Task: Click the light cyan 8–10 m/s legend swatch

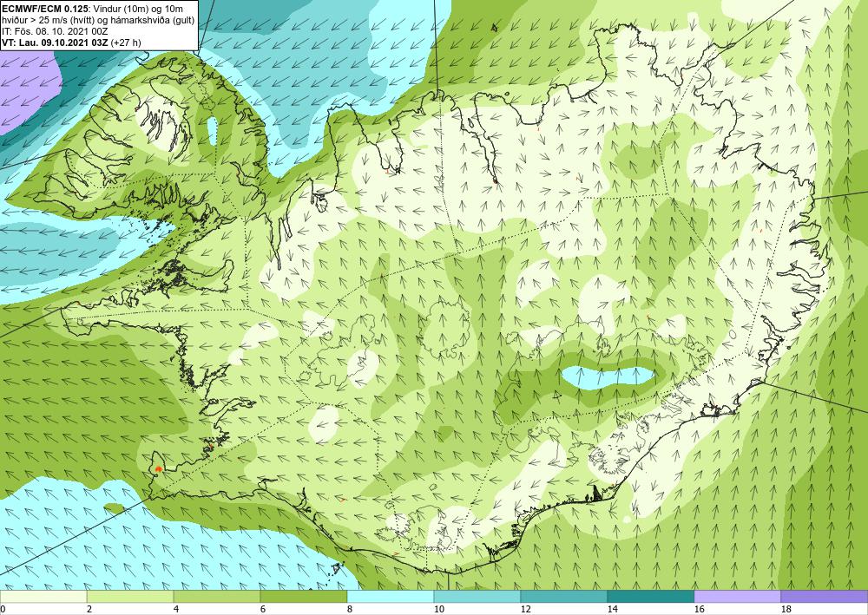Action: (391, 597)
